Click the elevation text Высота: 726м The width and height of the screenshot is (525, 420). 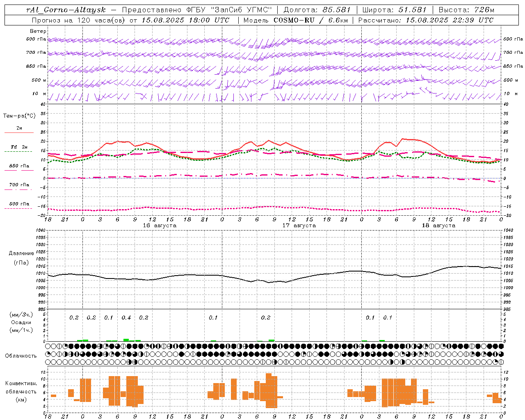coord(466,10)
